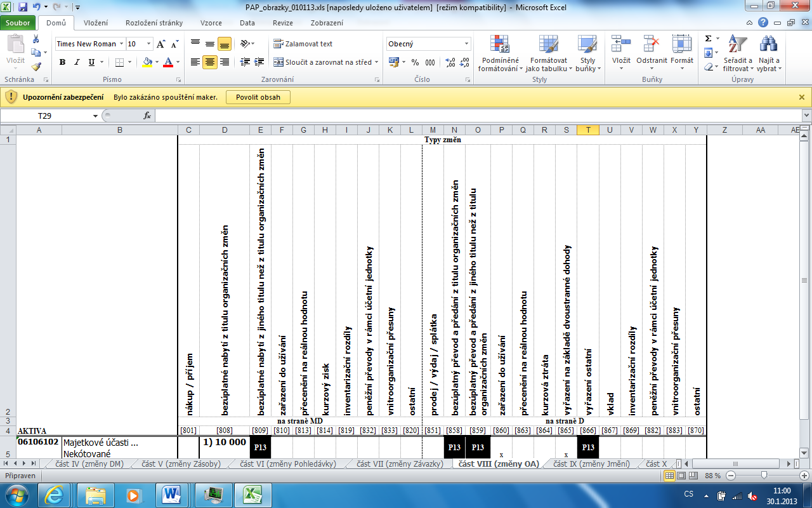Screen dimensions: 812x508
Task: Align cell content to top
Action: tap(195, 44)
